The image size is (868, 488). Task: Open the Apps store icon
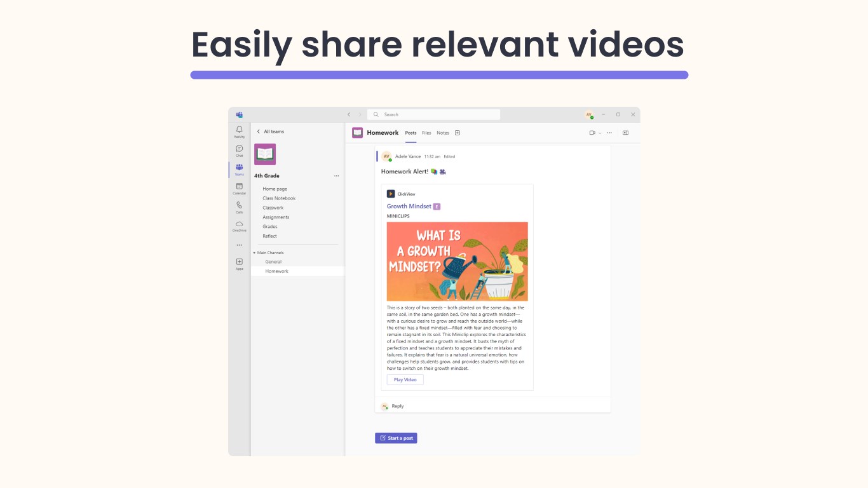(x=240, y=264)
